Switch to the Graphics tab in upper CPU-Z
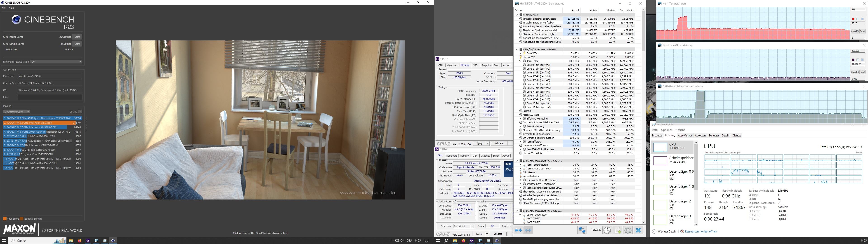The width and height of the screenshot is (868, 244). click(x=486, y=65)
